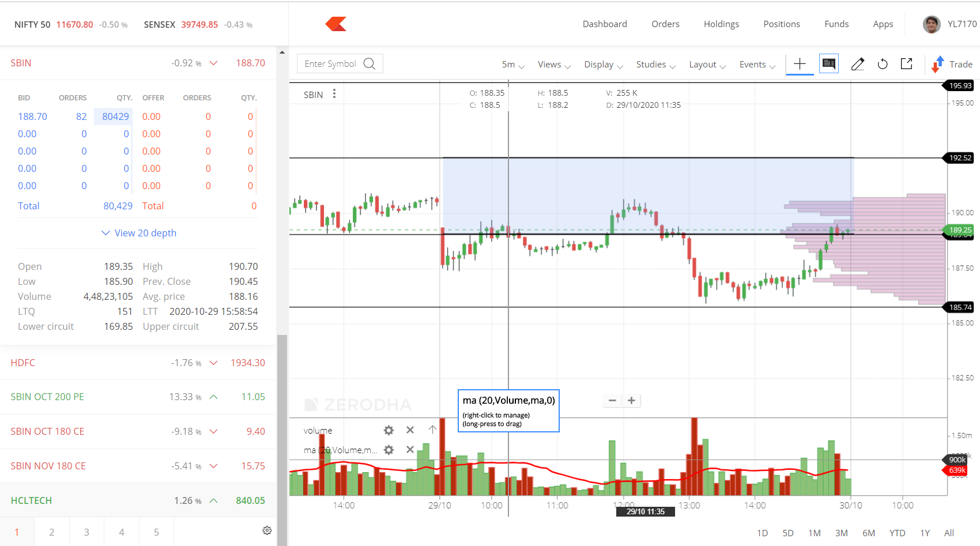Viewport: 980px width, 546px height.
Task: Click the user avatar picture
Action: pos(932,24)
